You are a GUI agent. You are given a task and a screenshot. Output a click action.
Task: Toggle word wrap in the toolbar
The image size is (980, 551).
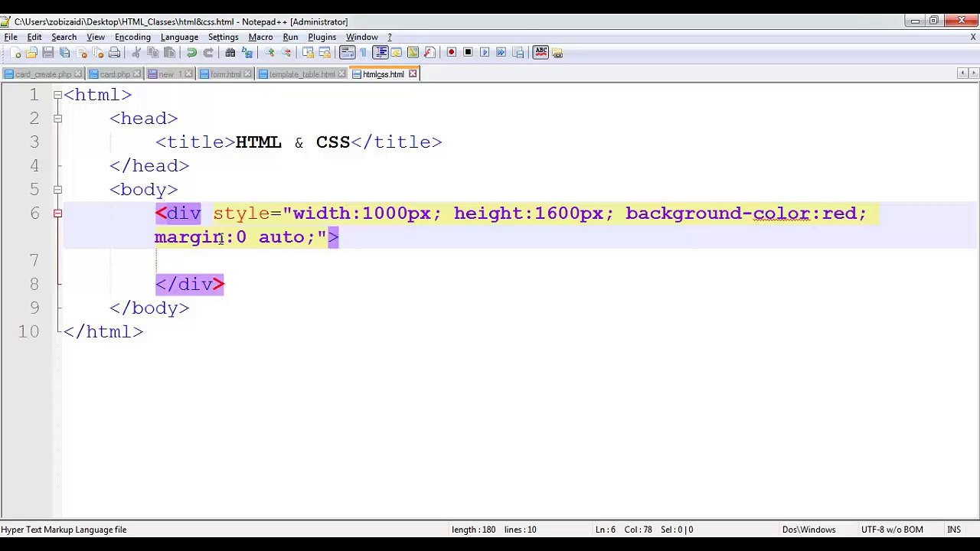coord(347,52)
